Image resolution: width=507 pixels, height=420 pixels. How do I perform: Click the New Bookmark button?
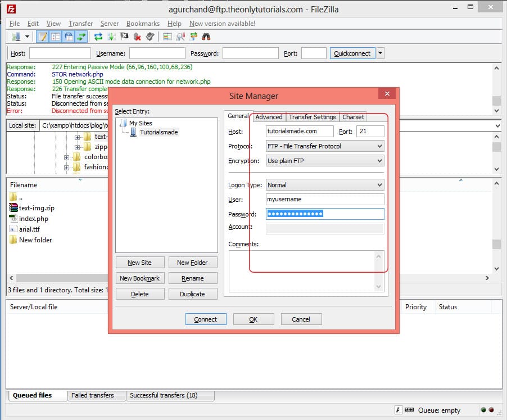(x=140, y=278)
